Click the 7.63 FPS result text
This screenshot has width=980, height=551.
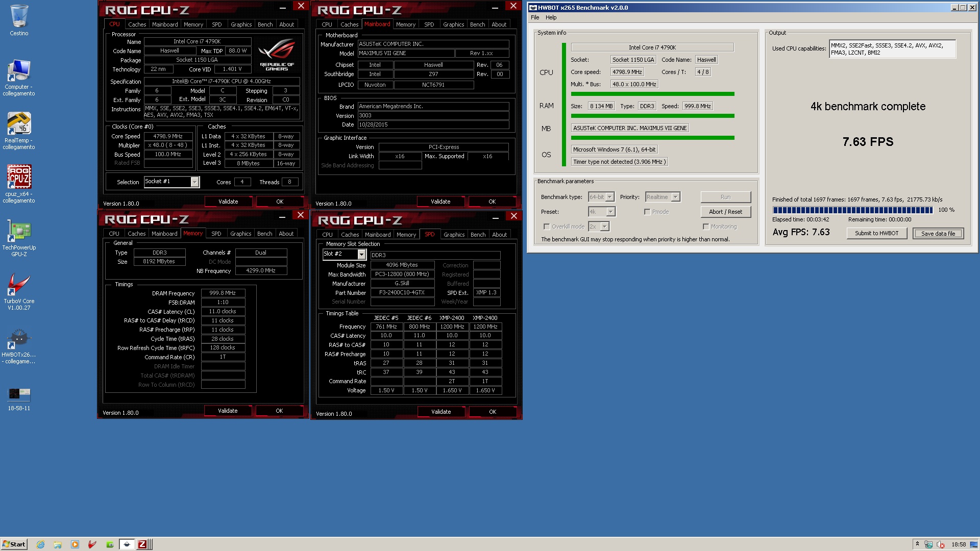(868, 142)
